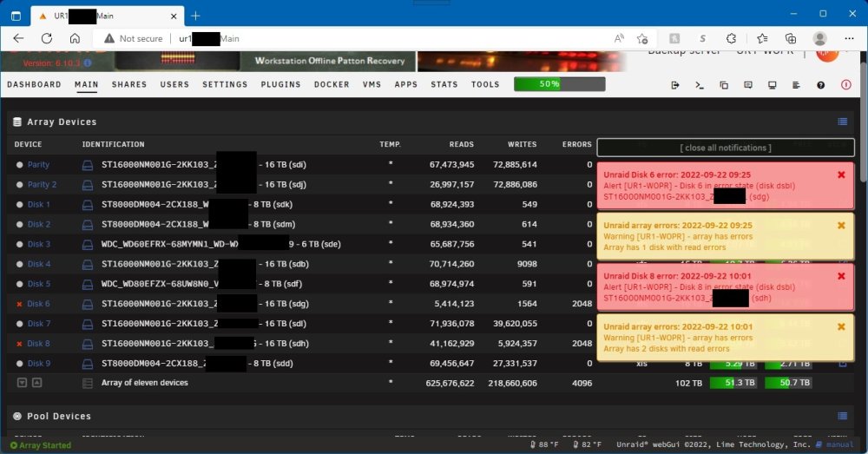The width and height of the screenshot is (868, 454).
Task: Click the browser home button
Action: pyautogui.click(x=75, y=38)
